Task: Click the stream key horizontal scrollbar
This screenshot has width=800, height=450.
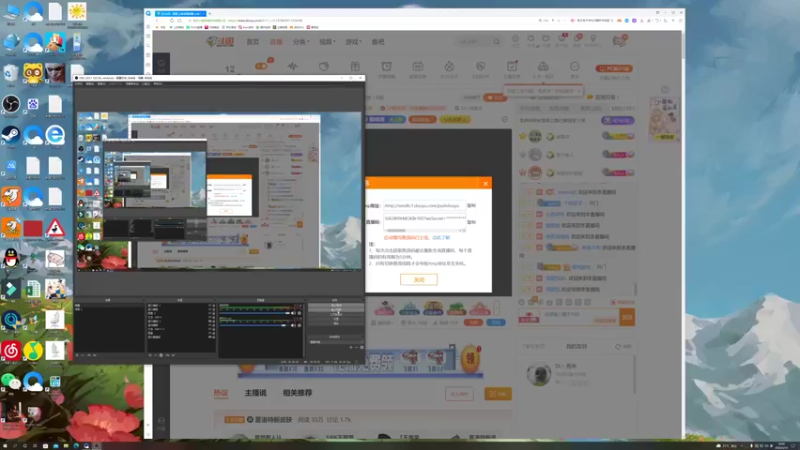Action: [424, 230]
